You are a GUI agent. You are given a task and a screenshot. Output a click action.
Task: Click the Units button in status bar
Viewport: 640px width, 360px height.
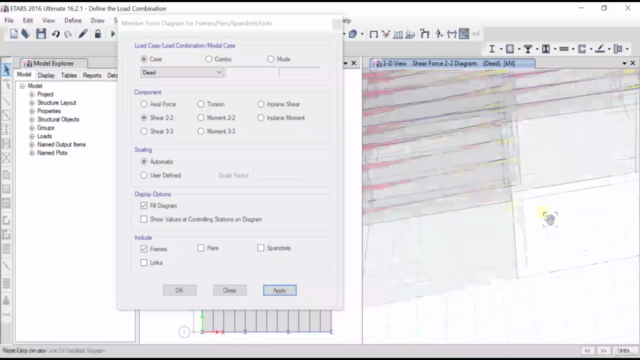tap(623, 351)
